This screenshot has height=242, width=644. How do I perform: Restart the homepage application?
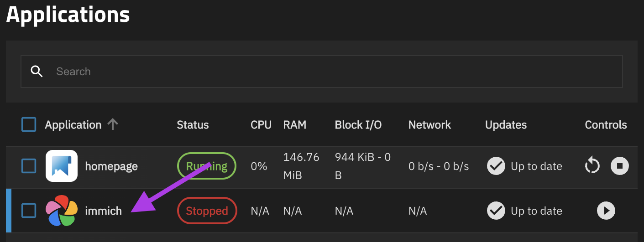(x=592, y=166)
